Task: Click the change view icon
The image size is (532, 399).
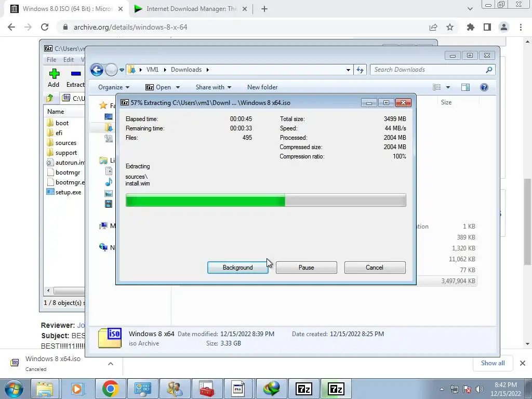Action: pyautogui.click(x=436, y=87)
